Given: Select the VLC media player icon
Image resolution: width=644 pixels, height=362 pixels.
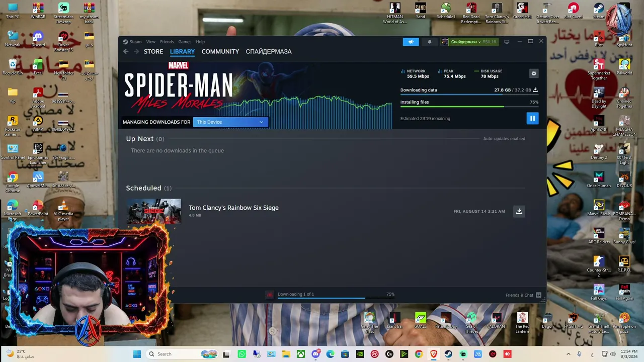Looking at the screenshot, I should pyautogui.click(x=63, y=211).
